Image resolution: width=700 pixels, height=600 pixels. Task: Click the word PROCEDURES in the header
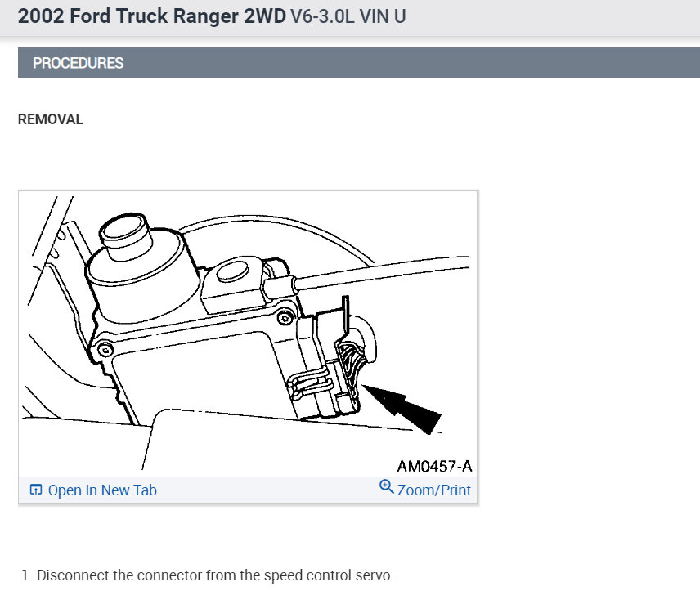pos(79,63)
